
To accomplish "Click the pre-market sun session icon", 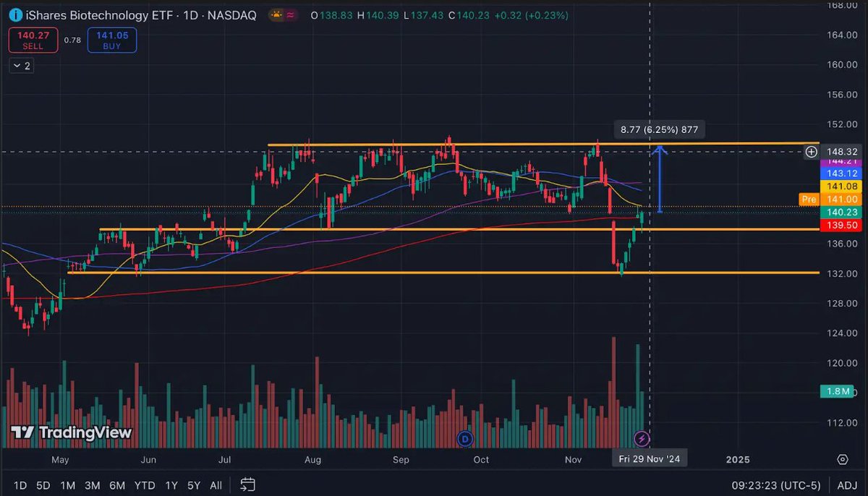I will (x=276, y=15).
